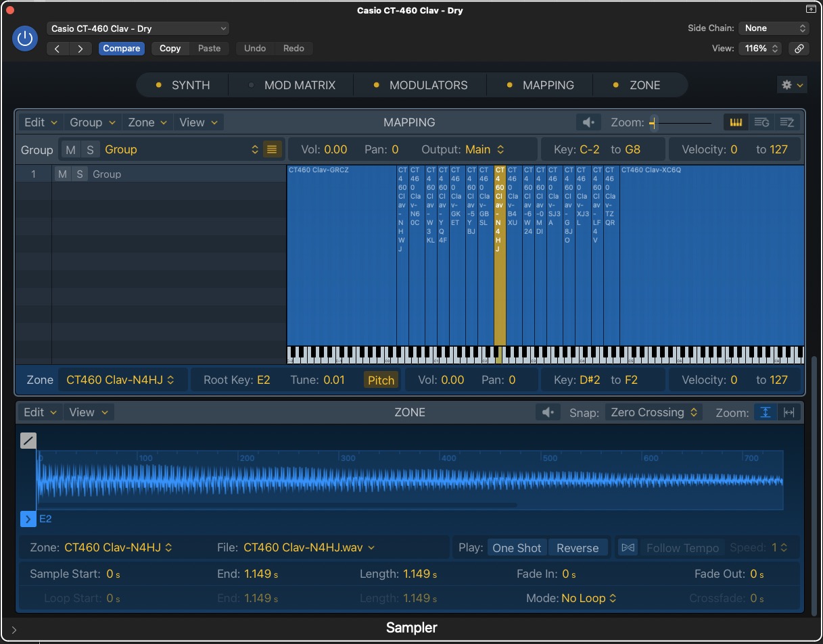The image size is (823, 644).
Task: Go to previous preset with left arrow
Action: 57,49
